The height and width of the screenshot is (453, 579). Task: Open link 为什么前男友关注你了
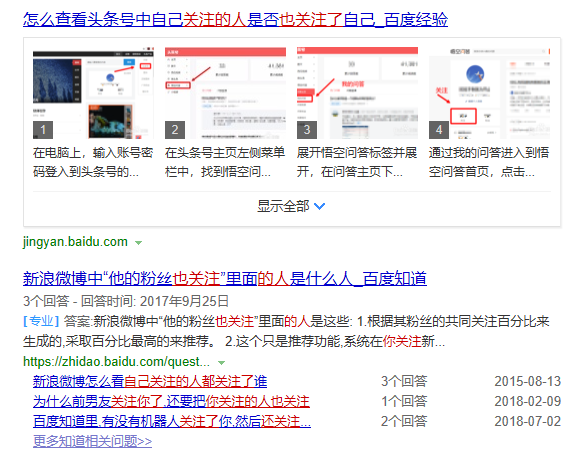171,401
